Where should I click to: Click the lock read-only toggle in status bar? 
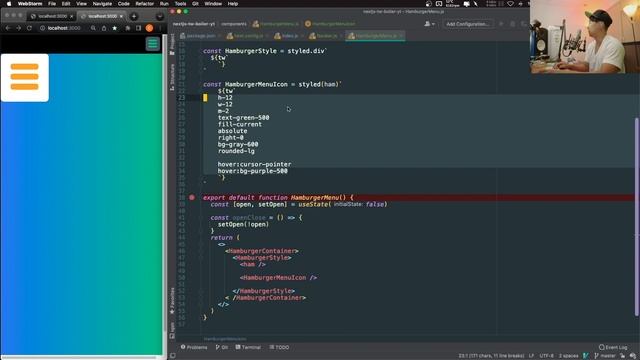click(622, 356)
